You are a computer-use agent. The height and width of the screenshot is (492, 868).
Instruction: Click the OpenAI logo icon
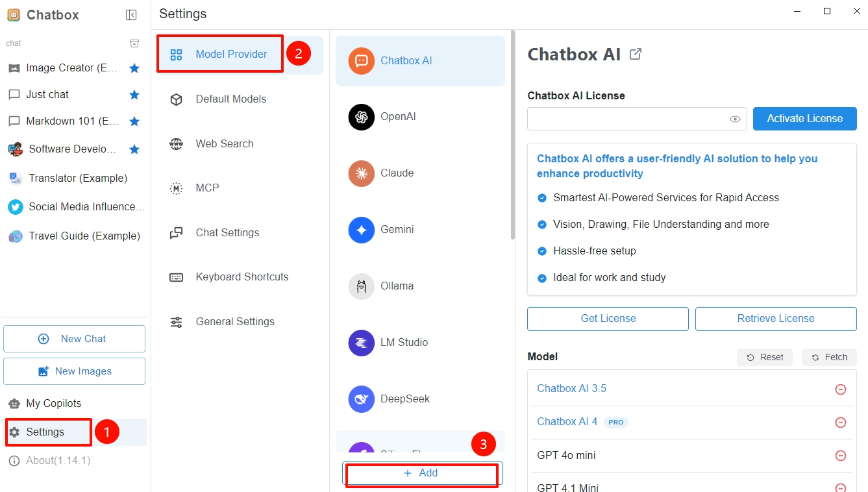click(362, 117)
